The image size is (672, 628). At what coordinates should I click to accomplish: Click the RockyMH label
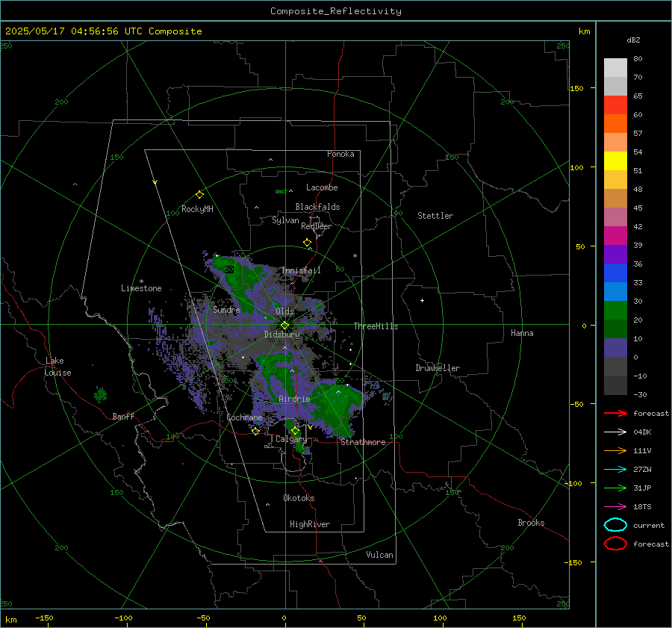tap(197, 209)
